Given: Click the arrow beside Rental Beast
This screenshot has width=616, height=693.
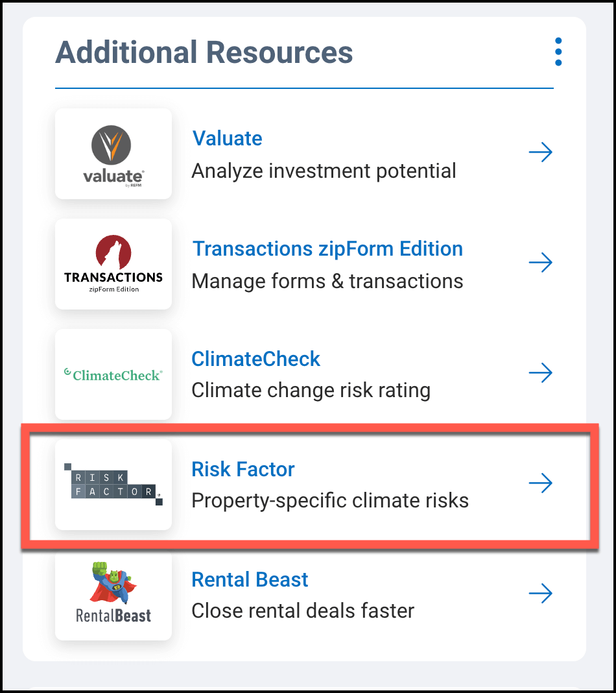Looking at the screenshot, I should pyautogui.click(x=540, y=594).
